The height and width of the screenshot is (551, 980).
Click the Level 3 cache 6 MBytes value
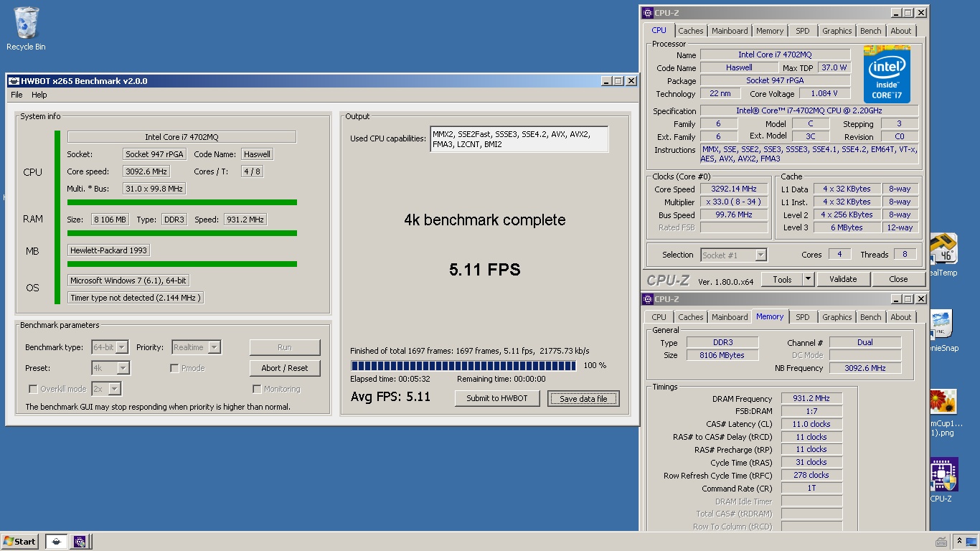point(847,227)
